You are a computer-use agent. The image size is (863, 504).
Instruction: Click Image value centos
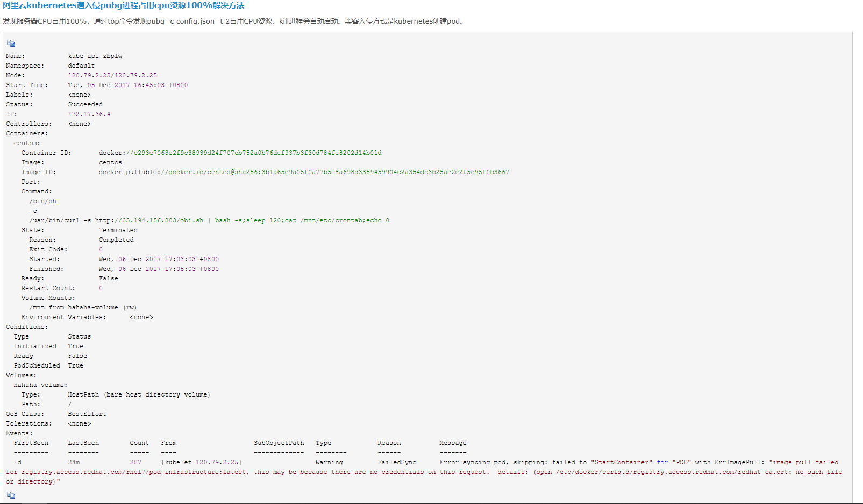coord(110,162)
